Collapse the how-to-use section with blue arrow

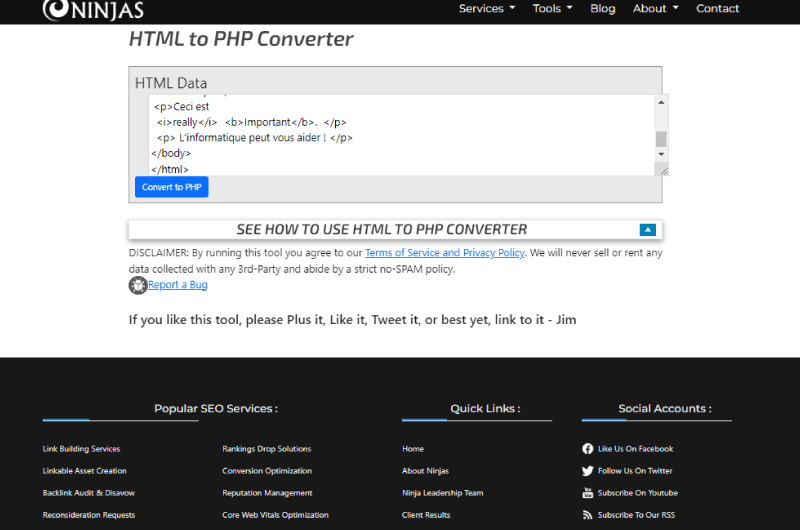point(647,230)
